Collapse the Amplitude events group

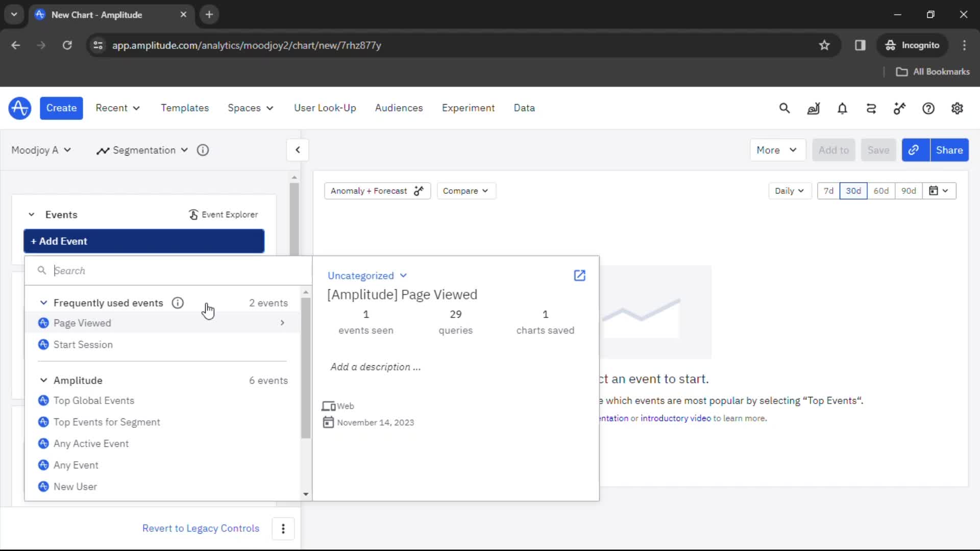(x=44, y=381)
